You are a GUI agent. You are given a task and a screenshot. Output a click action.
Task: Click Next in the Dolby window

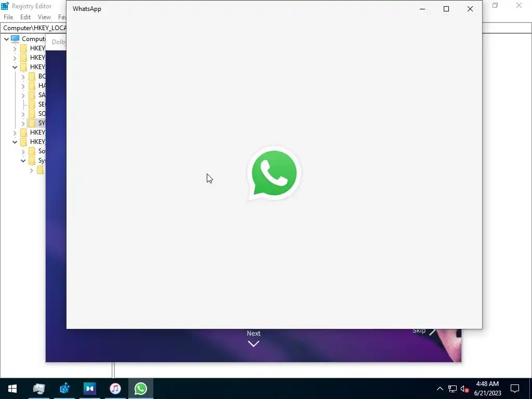point(254,333)
